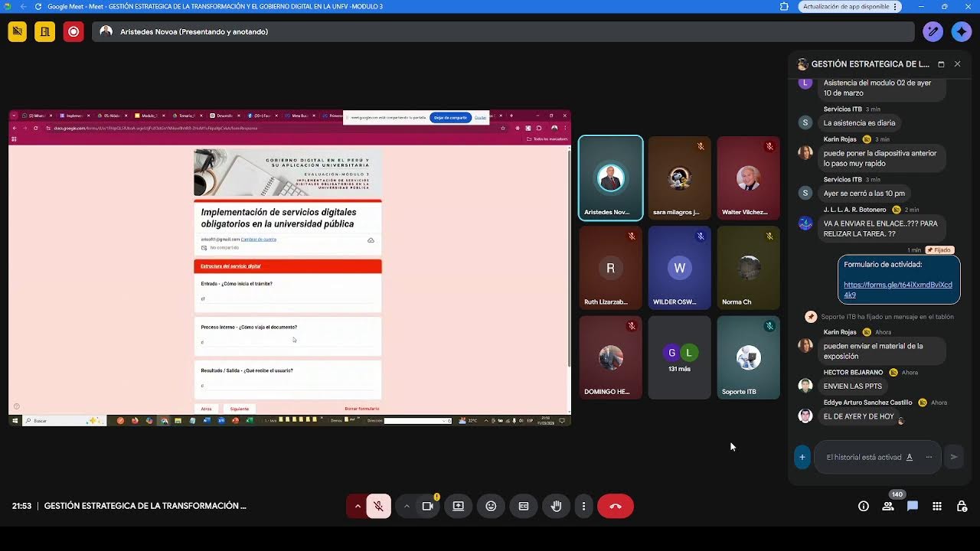Send the chat message arrow

[x=954, y=457]
